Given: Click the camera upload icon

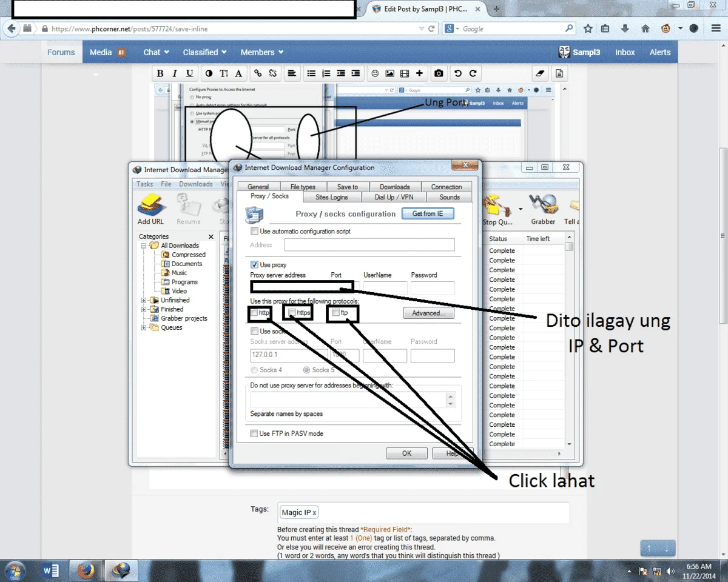Looking at the screenshot, I should (x=439, y=73).
